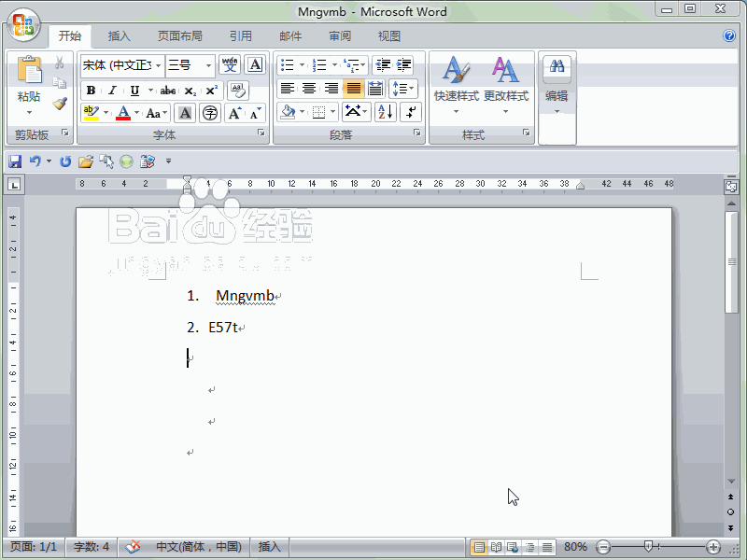This screenshot has width=747, height=560.
Task: Open the 字体 dialog launcher
Action: (x=261, y=133)
